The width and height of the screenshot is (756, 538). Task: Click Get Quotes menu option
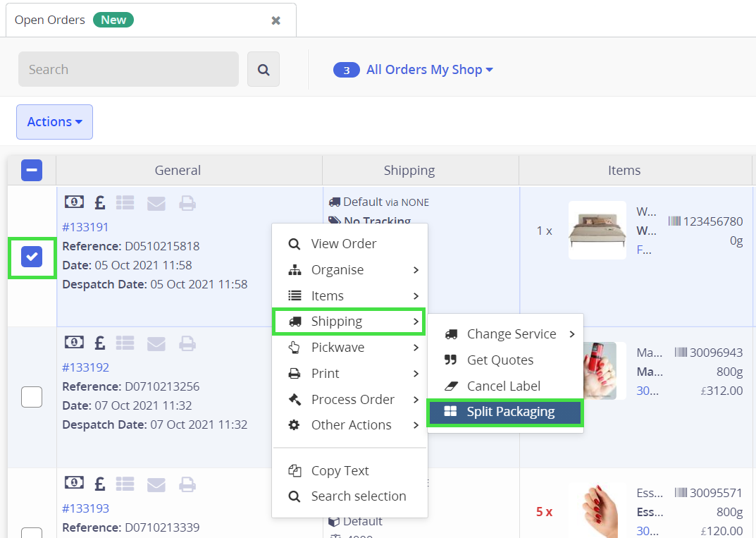500,360
